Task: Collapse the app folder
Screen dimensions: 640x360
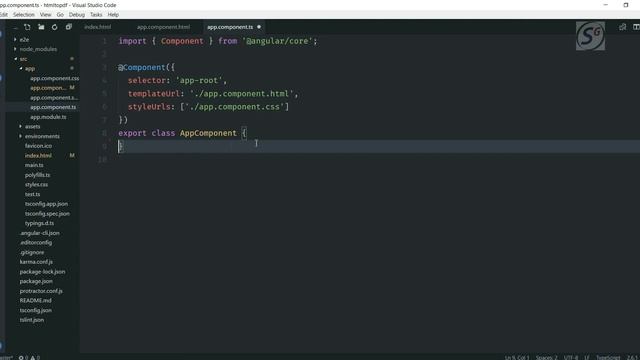Action: 30,69
